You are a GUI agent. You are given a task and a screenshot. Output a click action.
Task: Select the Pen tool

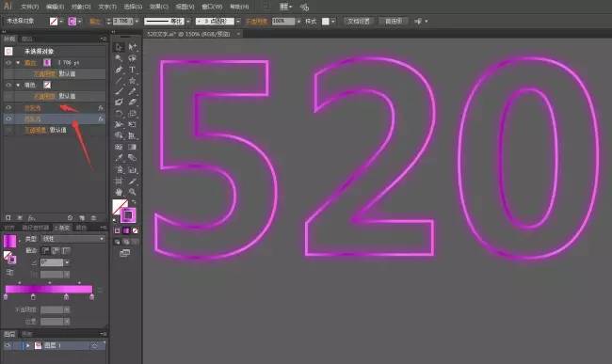point(119,70)
